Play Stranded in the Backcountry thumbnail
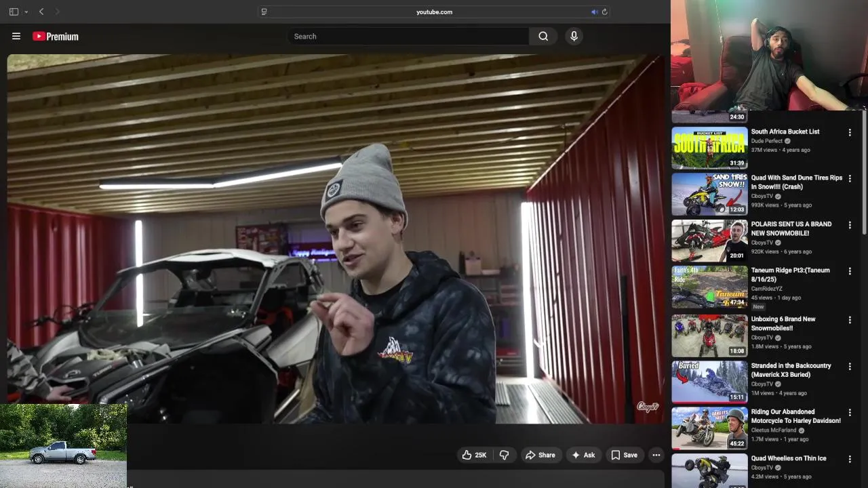Screen dimensions: 868x488 click(709, 382)
